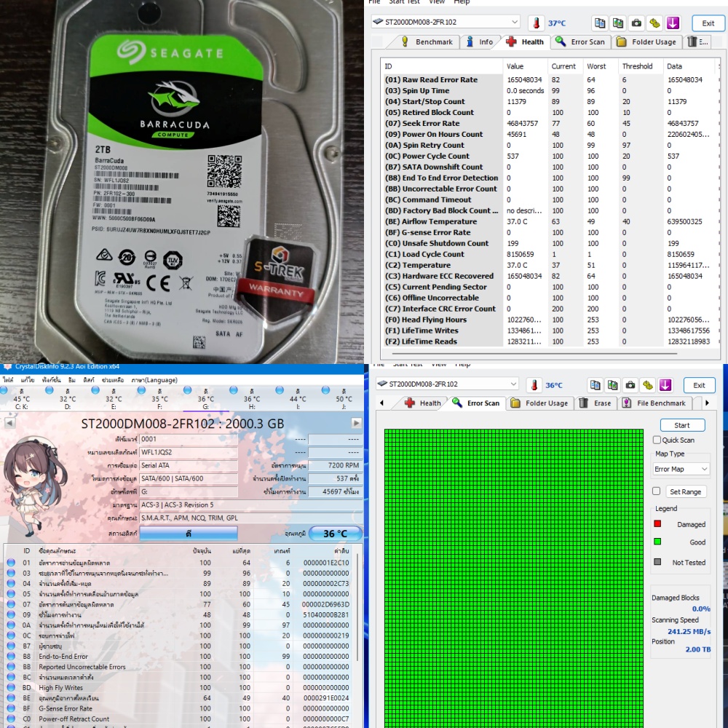Click the status circle of CrystalDiskInfo attribute BB

[x=11, y=667]
